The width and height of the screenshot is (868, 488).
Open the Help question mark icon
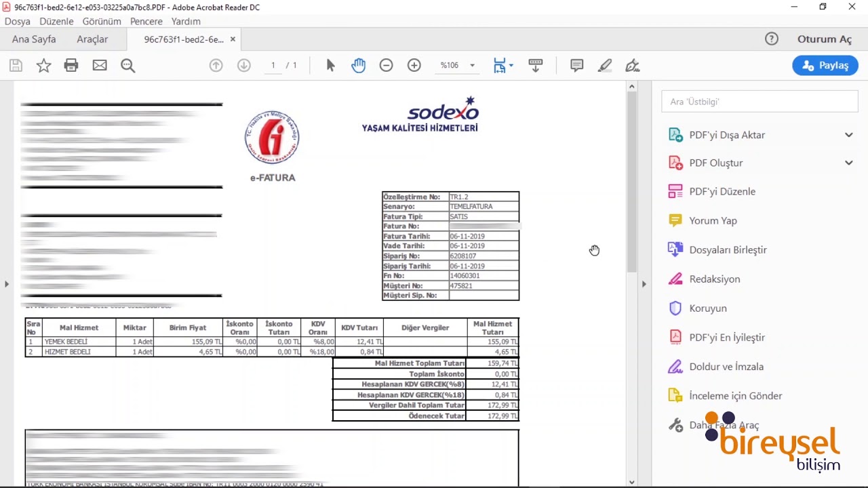(x=772, y=39)
